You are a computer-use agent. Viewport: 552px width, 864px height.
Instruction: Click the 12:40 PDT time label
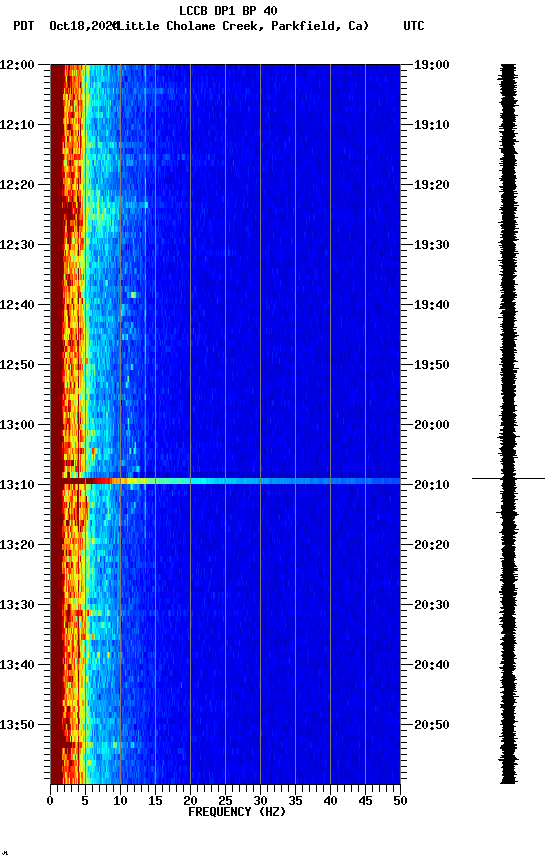[x=17, y=305]
